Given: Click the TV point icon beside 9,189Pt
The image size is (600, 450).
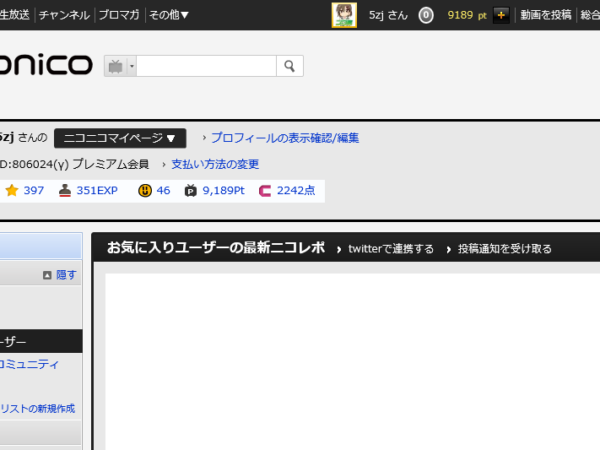Looking at the screenshot, I should click(x=191, y=190).
